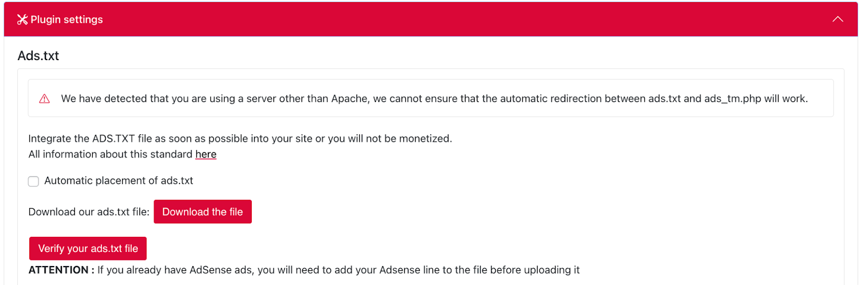Click the Ads.txt section heading

38,56
